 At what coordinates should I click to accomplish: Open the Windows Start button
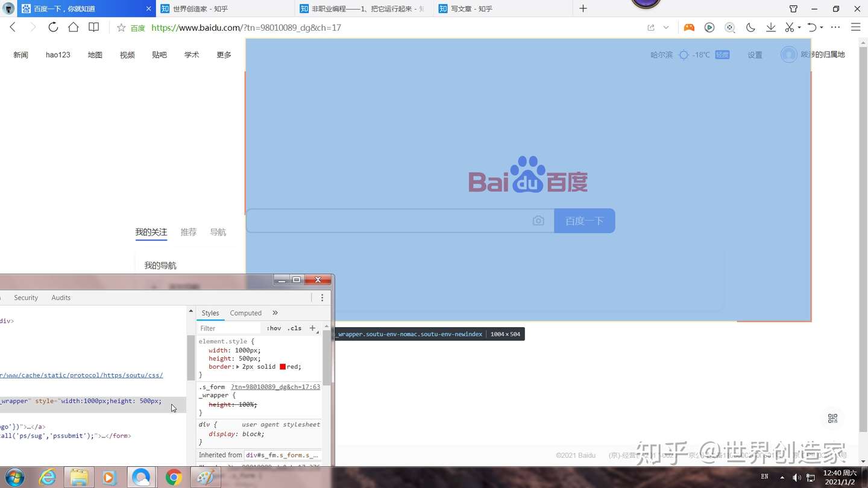(x=14, y=478)
